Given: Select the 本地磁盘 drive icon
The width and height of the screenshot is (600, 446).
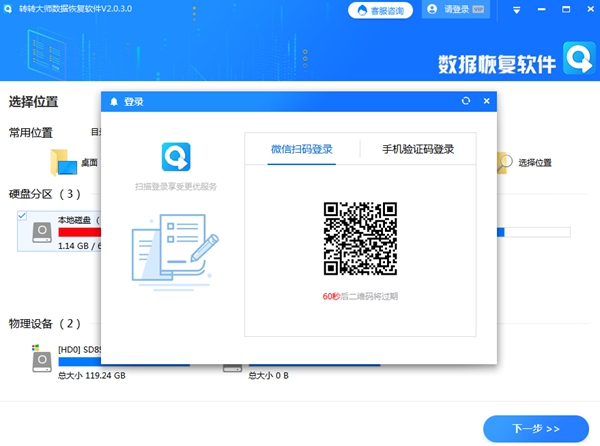Looking at the screenshot, I should [x=42, y=233].
